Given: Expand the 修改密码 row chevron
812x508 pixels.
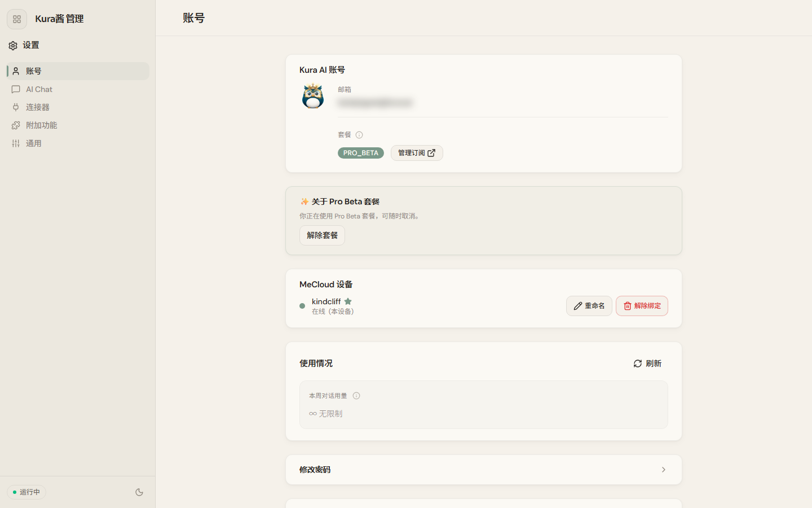Looking at the screenshot, I should [x=664, y=470].
